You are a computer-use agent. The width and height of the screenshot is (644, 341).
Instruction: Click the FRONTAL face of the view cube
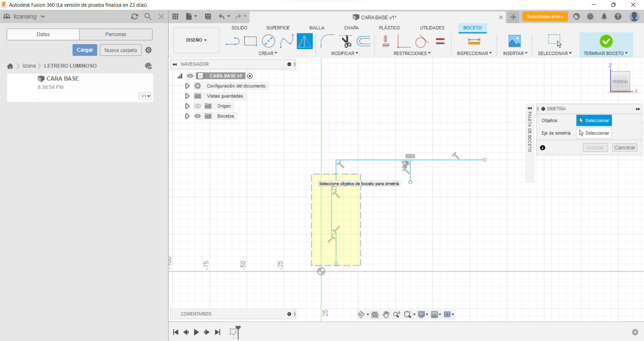coord(620,81)
